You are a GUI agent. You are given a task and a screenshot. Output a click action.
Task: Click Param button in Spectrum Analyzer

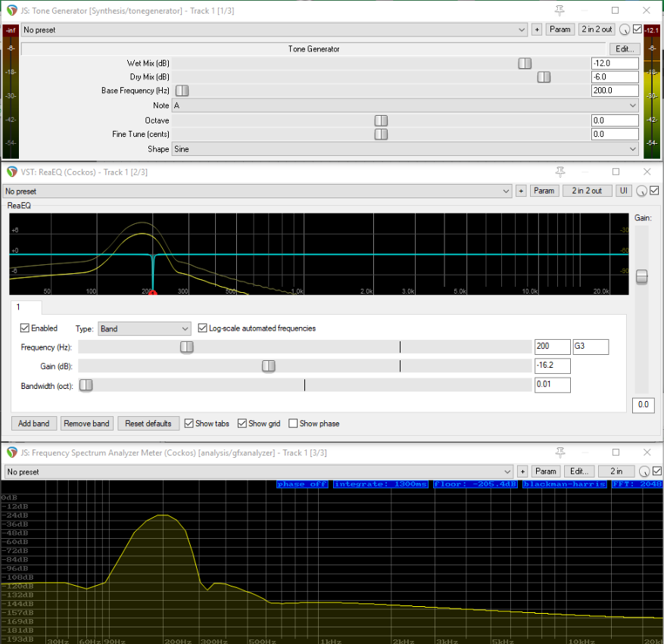[x=546, y=471]
